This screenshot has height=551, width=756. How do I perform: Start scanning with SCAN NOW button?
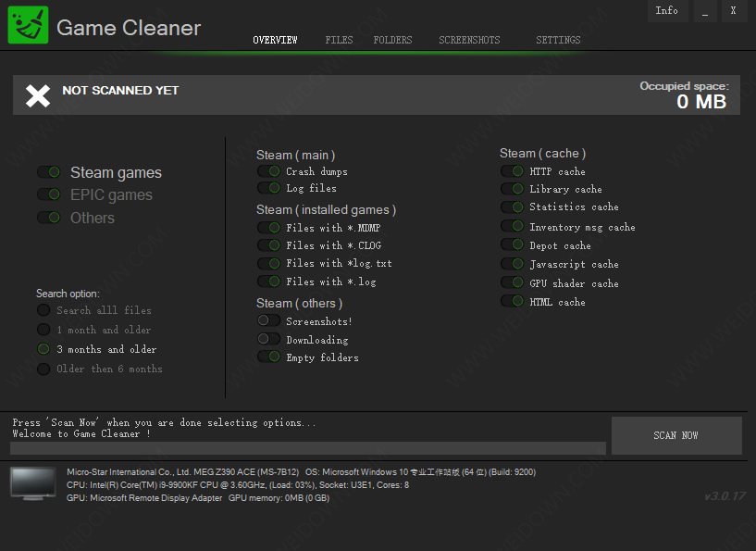click(676, 435)
